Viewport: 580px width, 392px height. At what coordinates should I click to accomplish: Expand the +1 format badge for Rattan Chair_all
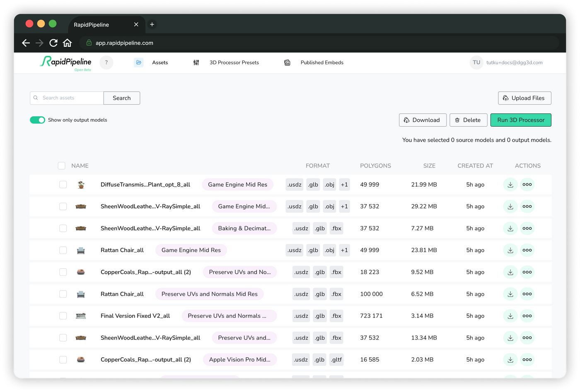[x=344, y=250]
